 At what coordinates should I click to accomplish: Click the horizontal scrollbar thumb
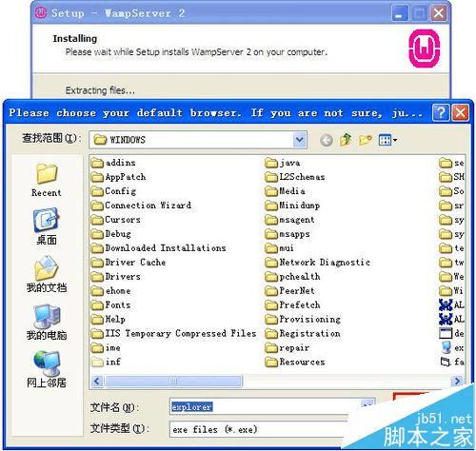click(173, 381)
